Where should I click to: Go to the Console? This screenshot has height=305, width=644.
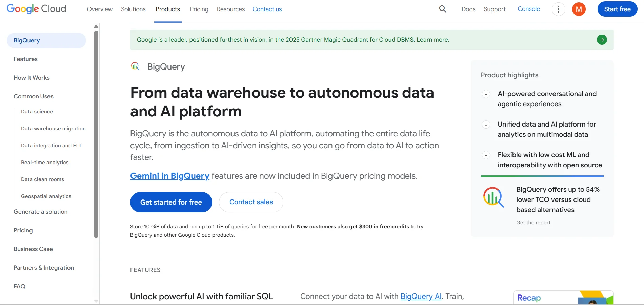(529, 9)
